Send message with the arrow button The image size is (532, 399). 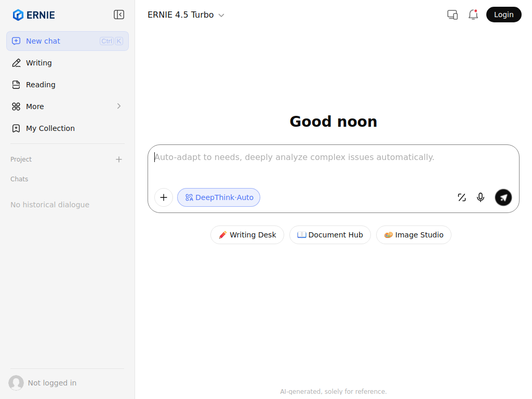pos(503,197)
